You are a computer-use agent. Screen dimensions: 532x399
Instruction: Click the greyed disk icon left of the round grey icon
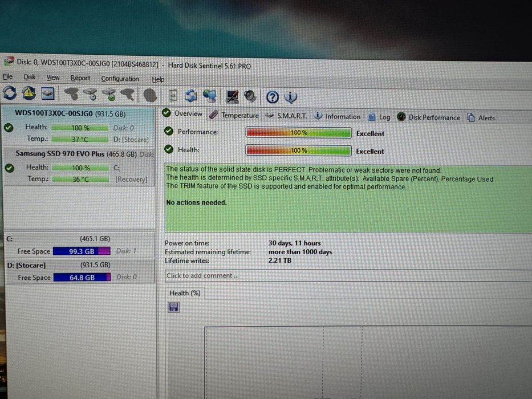(128, 95)
